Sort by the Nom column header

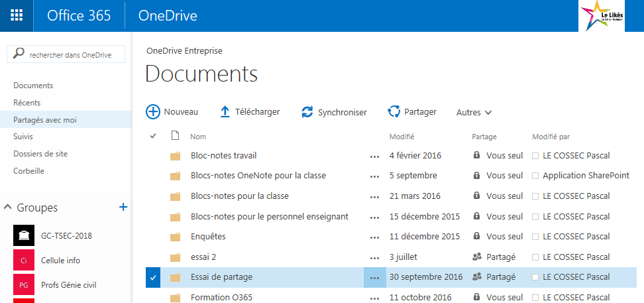[198, 137]
